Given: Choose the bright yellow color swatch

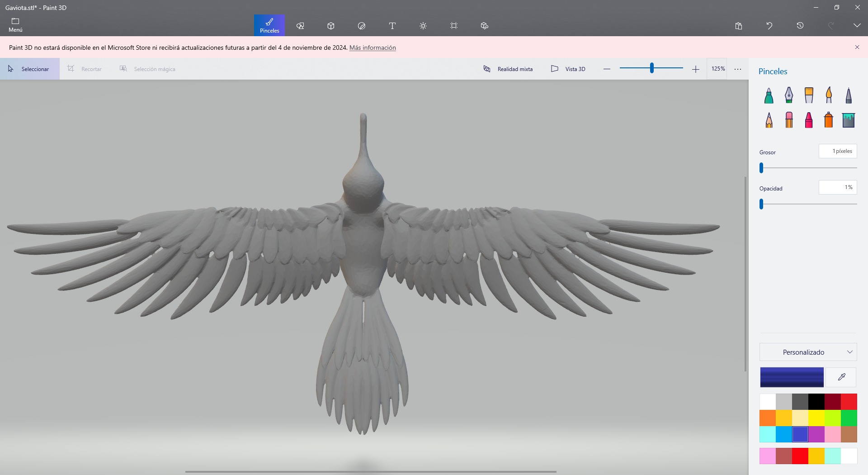Looking at the screenshot, I should (816, 418).
